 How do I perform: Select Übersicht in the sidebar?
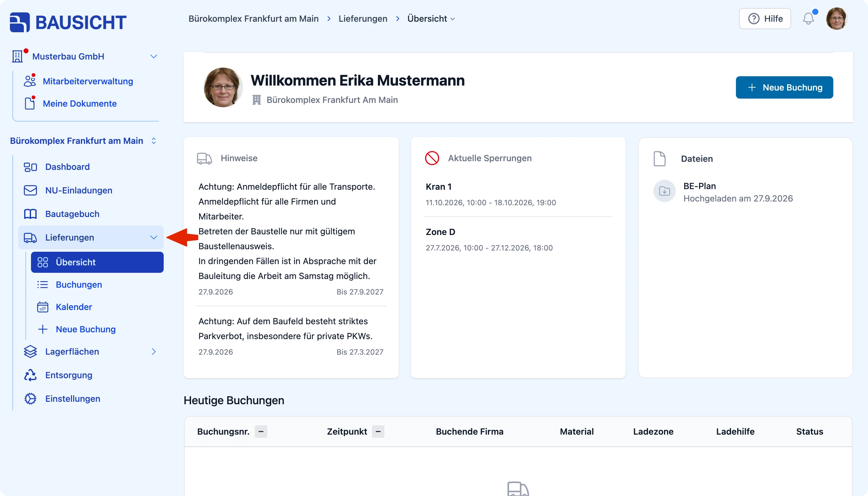(97, 262)
